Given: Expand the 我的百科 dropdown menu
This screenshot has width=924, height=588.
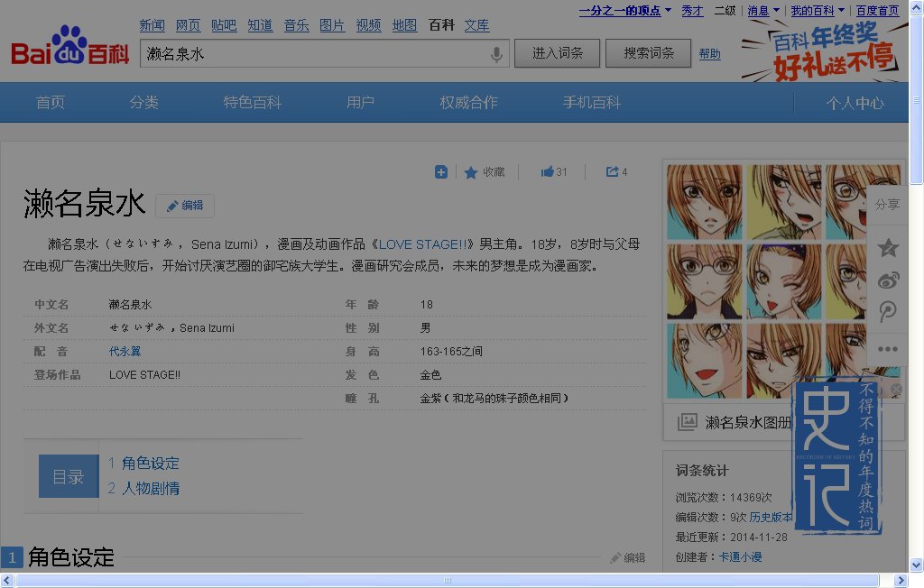Looking at the screenshot, I should click(841, 11).
